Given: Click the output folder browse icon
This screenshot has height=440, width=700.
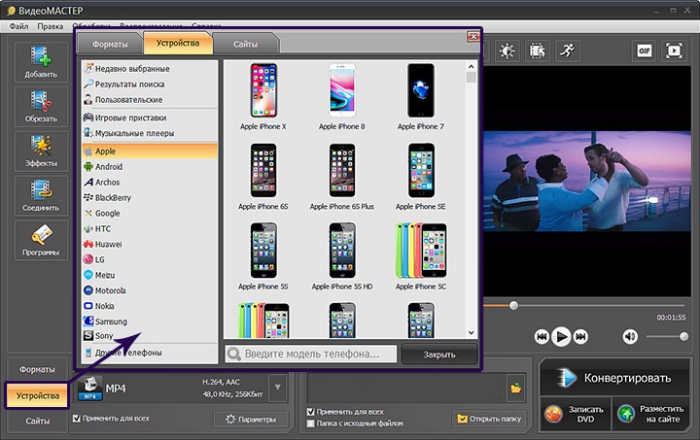Looking at the screenshot, I should (x=516, y=388).
